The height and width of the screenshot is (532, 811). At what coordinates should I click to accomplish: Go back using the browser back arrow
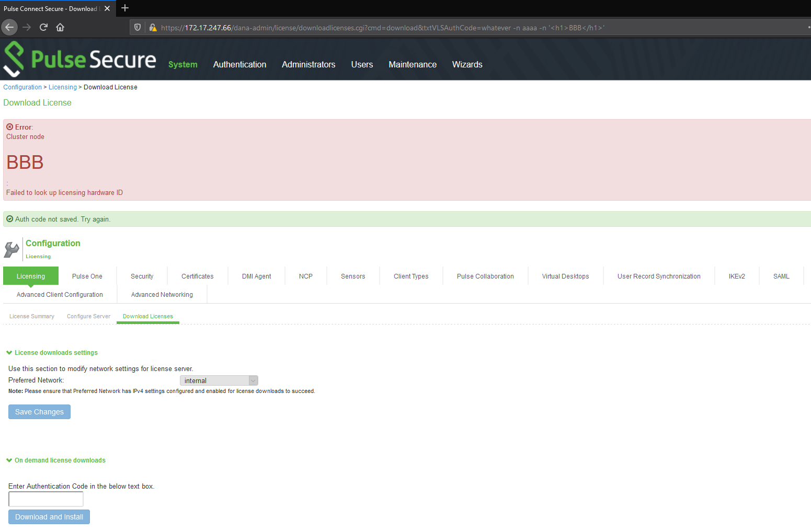9,27
